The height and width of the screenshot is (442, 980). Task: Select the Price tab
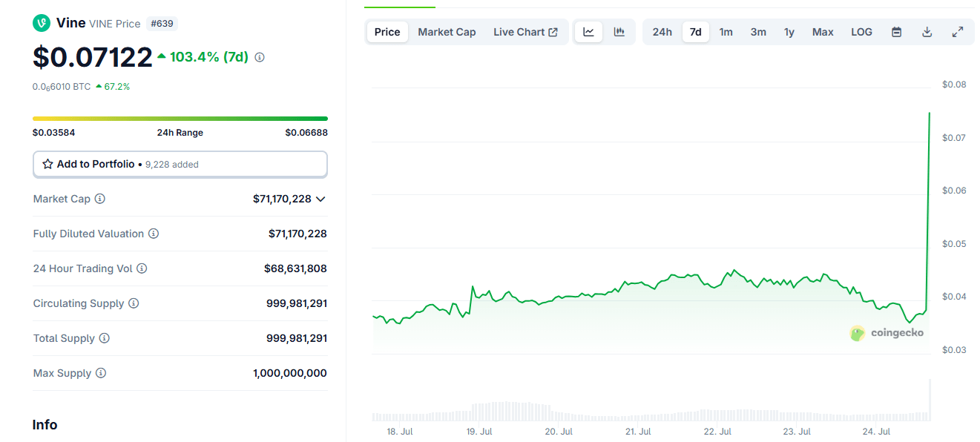(387, 32)
